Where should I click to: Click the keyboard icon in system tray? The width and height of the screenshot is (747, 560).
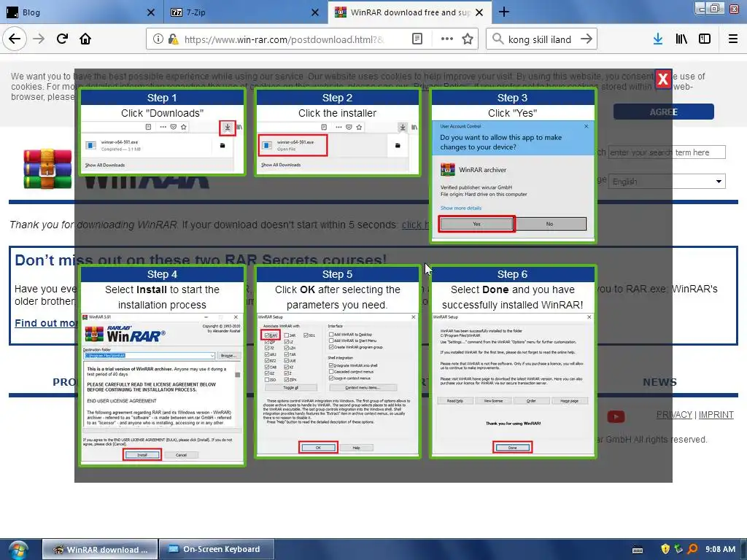pyautogui.click(x=638, y=550)
